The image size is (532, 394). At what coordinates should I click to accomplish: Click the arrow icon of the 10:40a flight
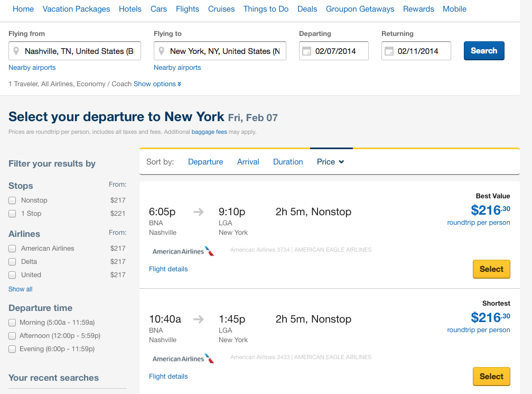point(198,319)
